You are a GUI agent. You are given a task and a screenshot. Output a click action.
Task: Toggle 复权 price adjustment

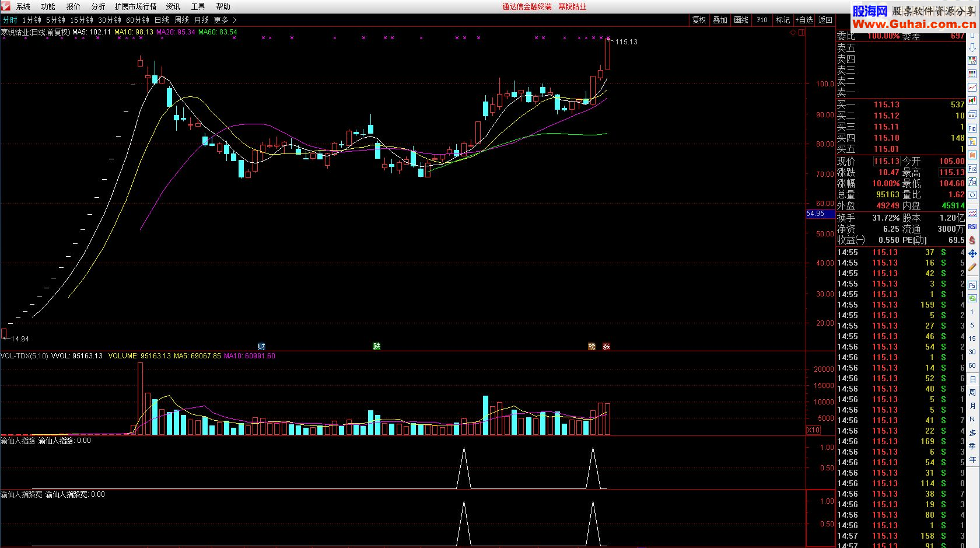(x=699, y=20)
